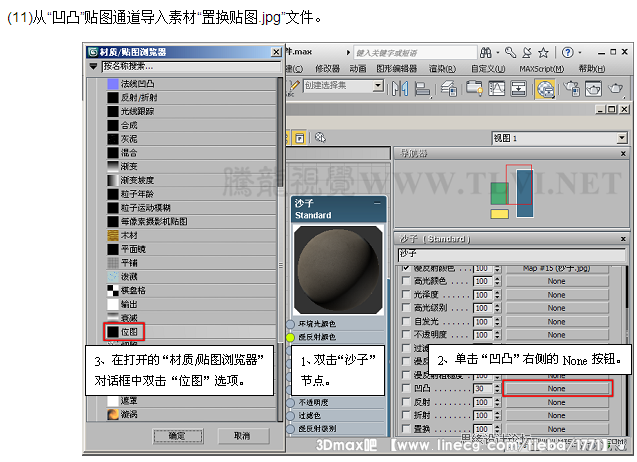Click the satellite dish icon
The width and height of the screenshot is (637, 462).
(527, 52)
